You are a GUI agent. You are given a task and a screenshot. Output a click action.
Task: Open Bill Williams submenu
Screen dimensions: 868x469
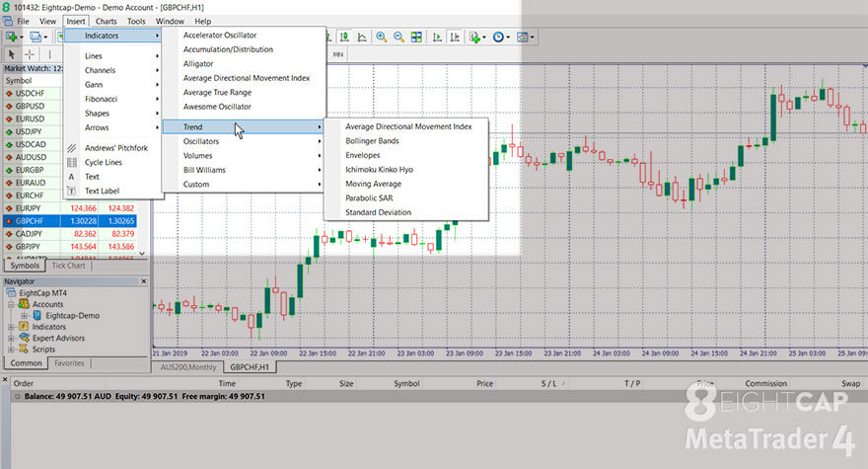click(x=244, y=170)
